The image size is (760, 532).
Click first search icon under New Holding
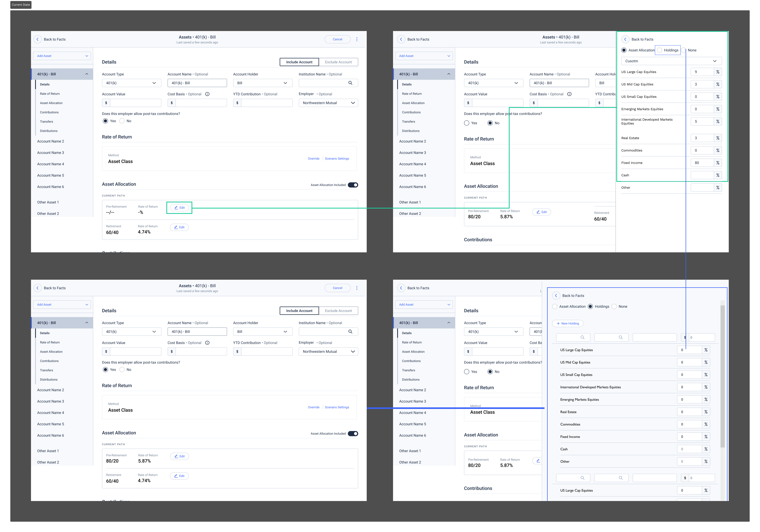coord(583,337)
